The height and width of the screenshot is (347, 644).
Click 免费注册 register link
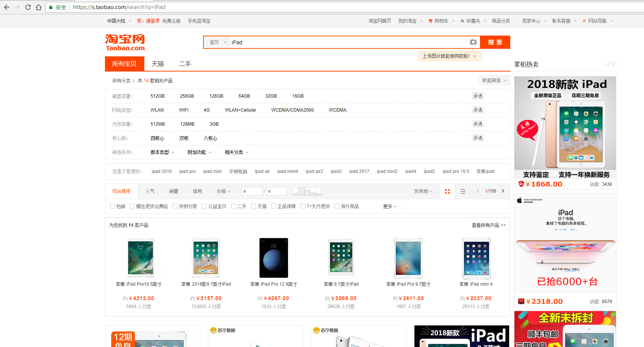coord(171,21)
